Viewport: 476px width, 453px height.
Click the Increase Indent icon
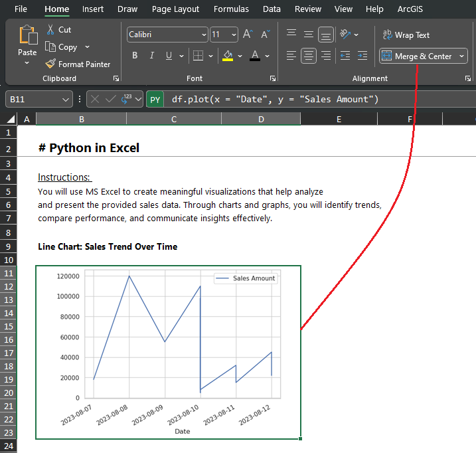362,56
